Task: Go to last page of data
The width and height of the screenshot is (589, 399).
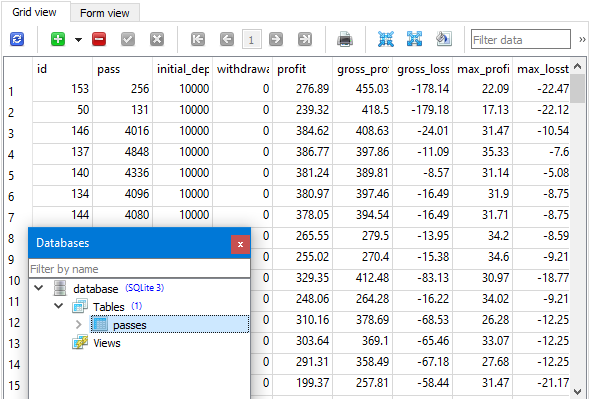Action: [x=305, y=39]
